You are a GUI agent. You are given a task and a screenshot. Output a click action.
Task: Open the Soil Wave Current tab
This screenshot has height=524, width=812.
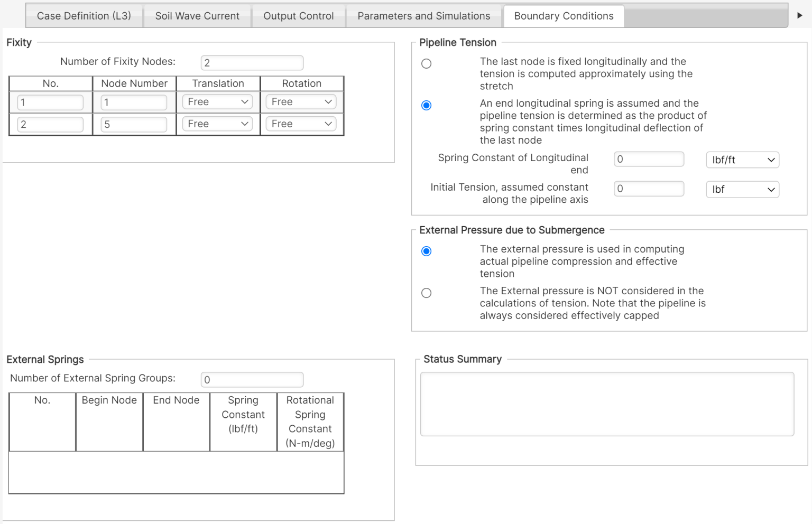point(197,16)
